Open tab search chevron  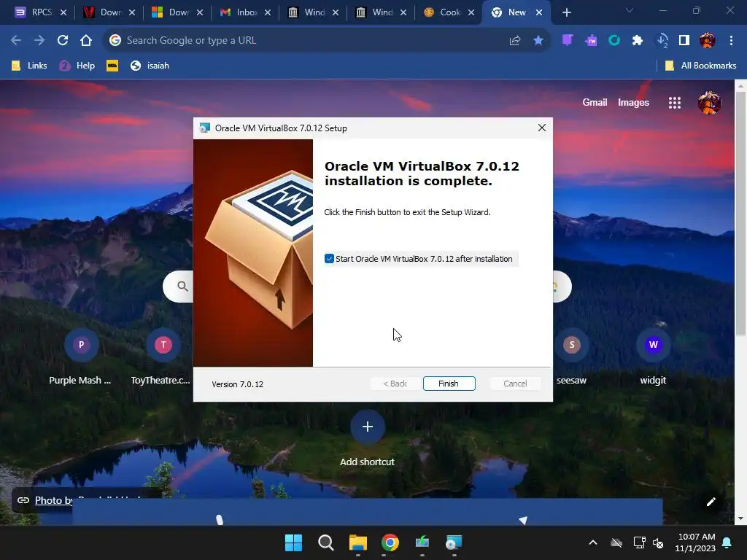tap(630, 10)
